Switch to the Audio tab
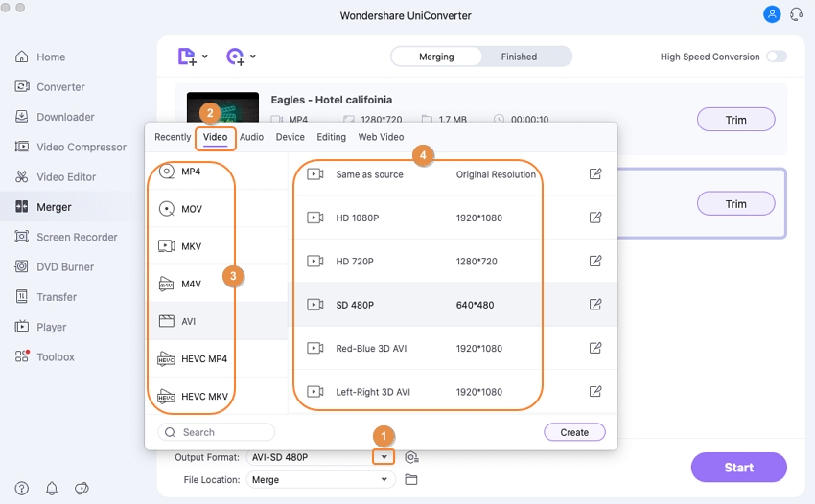 click(x=251, y=137)
